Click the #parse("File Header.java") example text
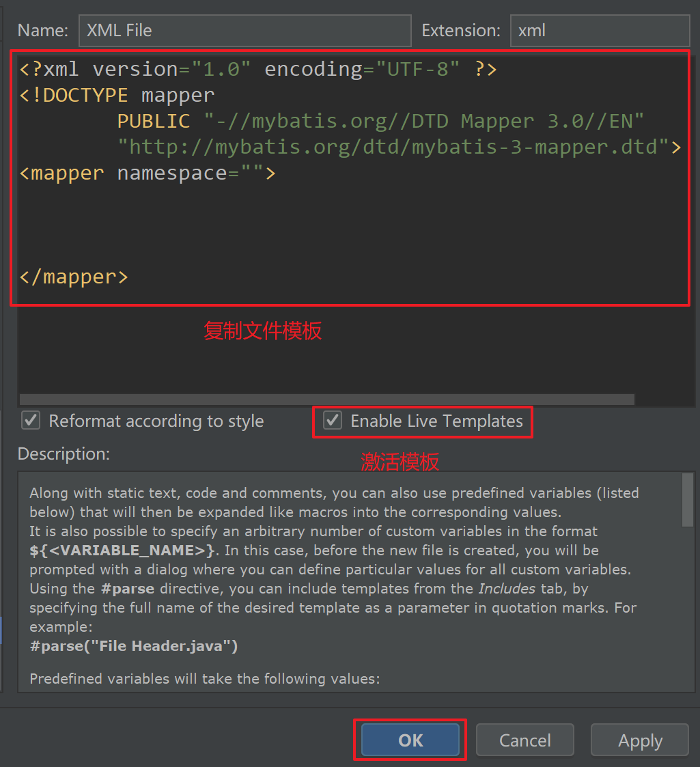The height and width of the screenshot is (767, 700). pyautogui.click(x=134, y=646)
